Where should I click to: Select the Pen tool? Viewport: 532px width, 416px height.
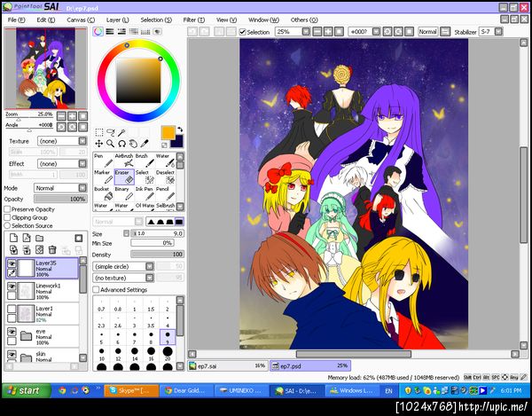tap(103, 161)
